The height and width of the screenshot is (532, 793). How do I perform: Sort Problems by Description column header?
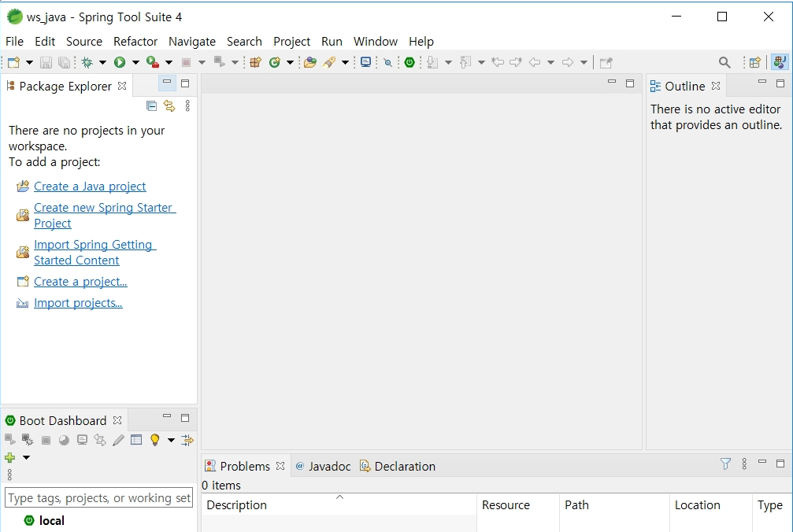339,504
